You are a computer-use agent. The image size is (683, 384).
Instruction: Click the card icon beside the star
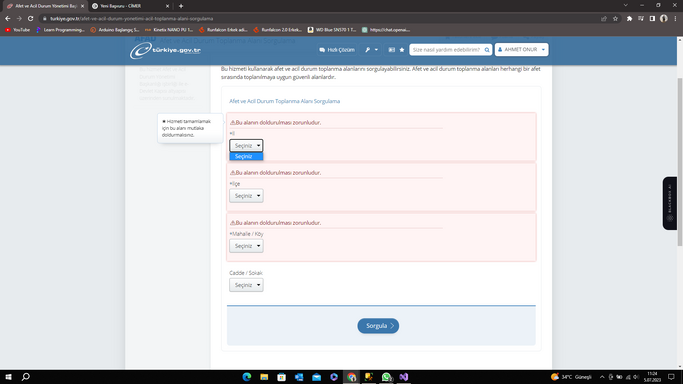(x=392, y=50)
